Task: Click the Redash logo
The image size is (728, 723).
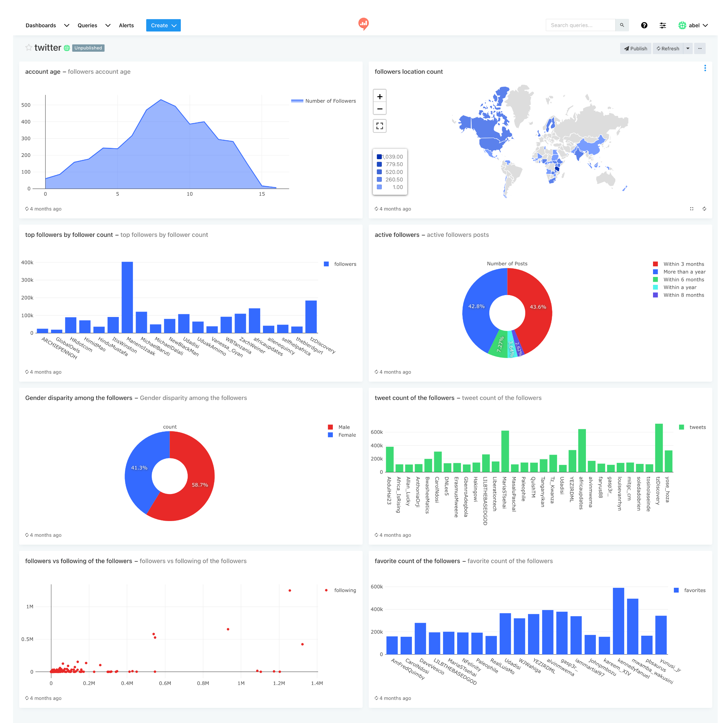Action: [x=364, y=24]
